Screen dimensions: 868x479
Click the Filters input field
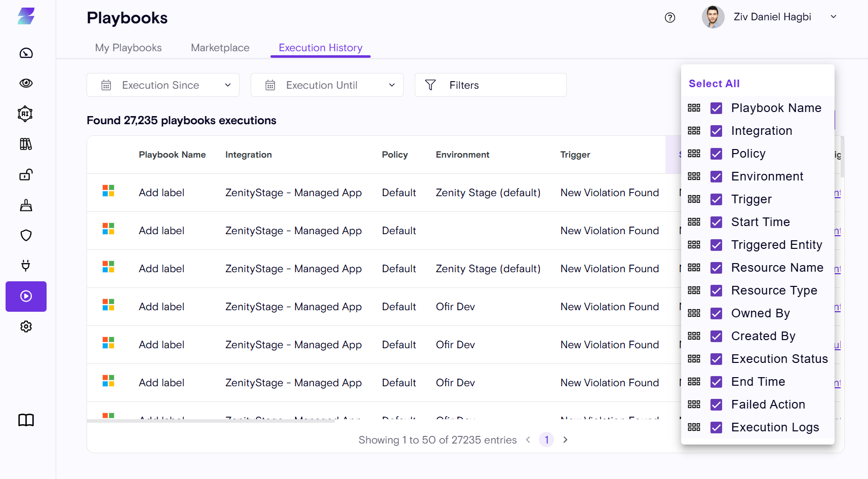pyautogui.click(x=490, y=85)
